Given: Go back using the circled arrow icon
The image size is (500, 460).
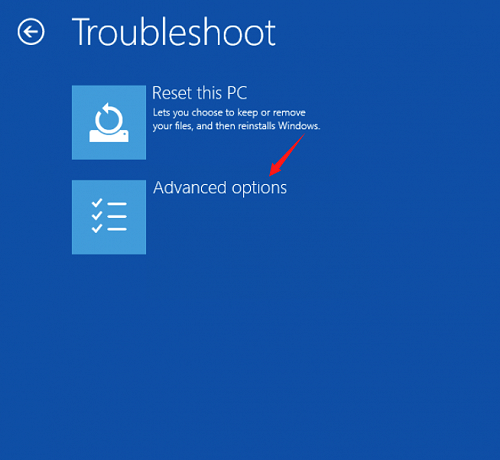Looking at the screenshot, I should click(x=31, y=32).
